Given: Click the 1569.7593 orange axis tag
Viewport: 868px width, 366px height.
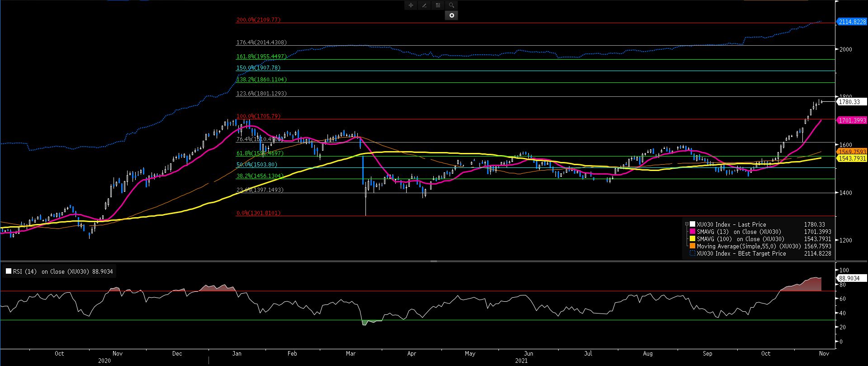Looking at the screenshot, I should pyautogui.click(x=852, y=152).
